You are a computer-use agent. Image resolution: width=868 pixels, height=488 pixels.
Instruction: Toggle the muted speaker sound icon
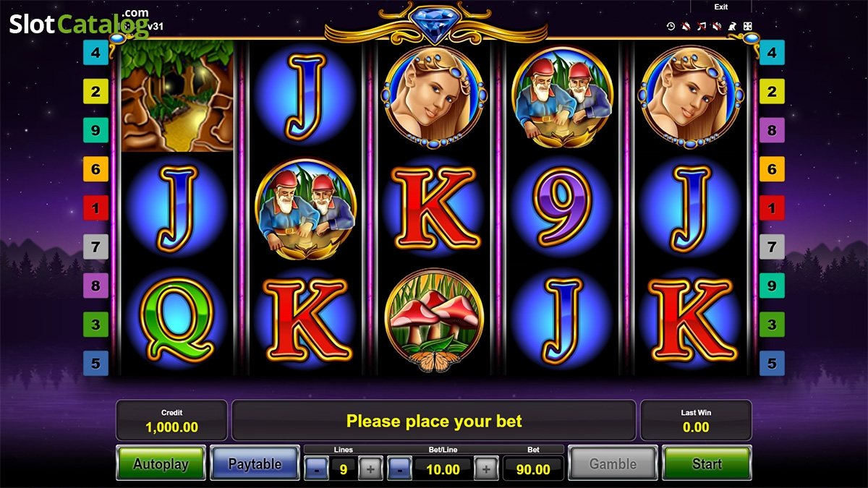click(717, 26)
